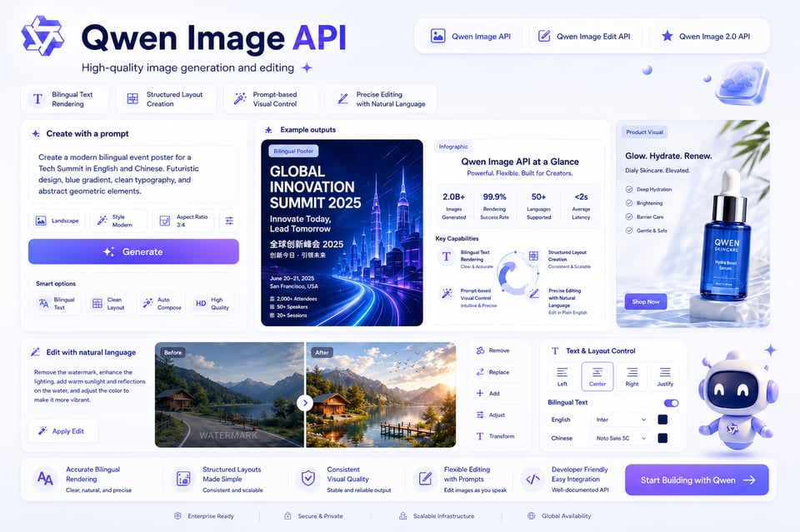
Task: Click the Global Availability footer link
Action: coord(560,515)
